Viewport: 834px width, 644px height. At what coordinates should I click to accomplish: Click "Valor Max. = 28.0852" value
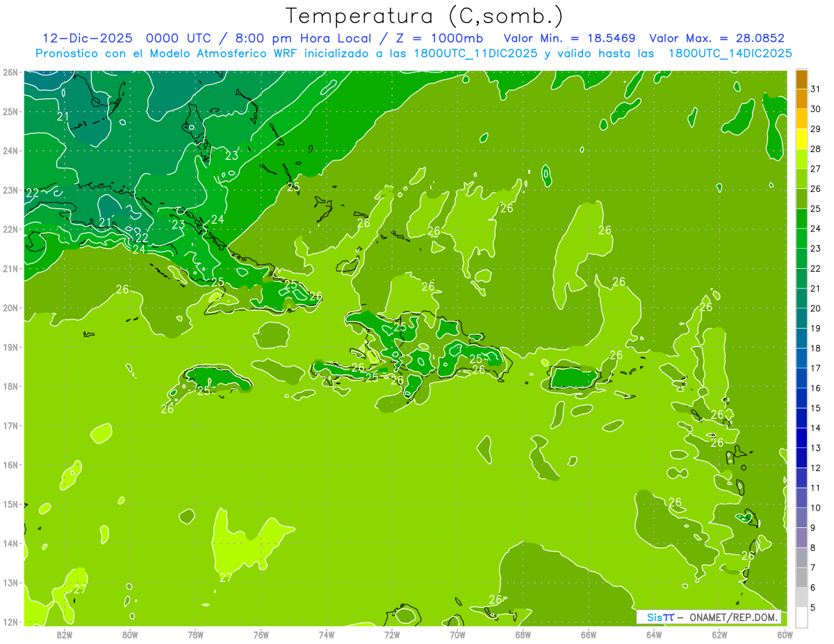coord(717,38)
